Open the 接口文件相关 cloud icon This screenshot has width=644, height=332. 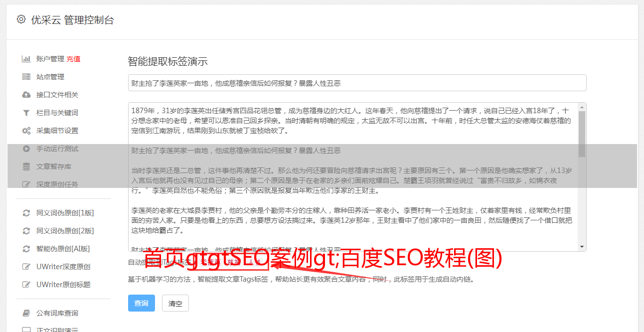coord(26,95)
